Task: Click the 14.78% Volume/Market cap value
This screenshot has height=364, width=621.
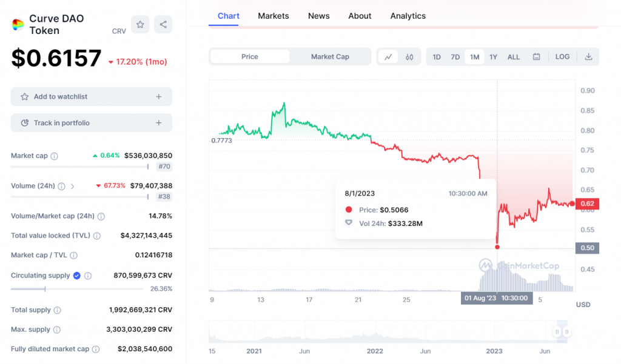Action: click(160, 216)
